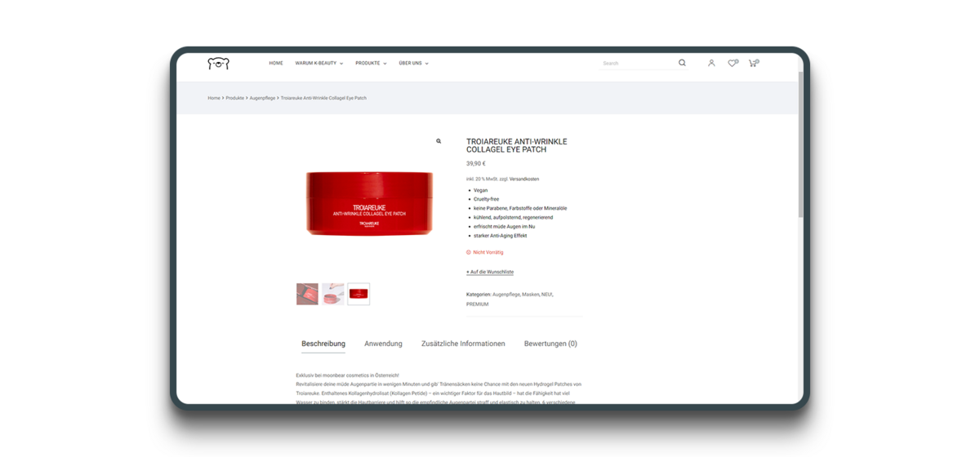This screenshot has height=457, width=980.
Task: Select the first product thumbnail
Action: [307, 294]
